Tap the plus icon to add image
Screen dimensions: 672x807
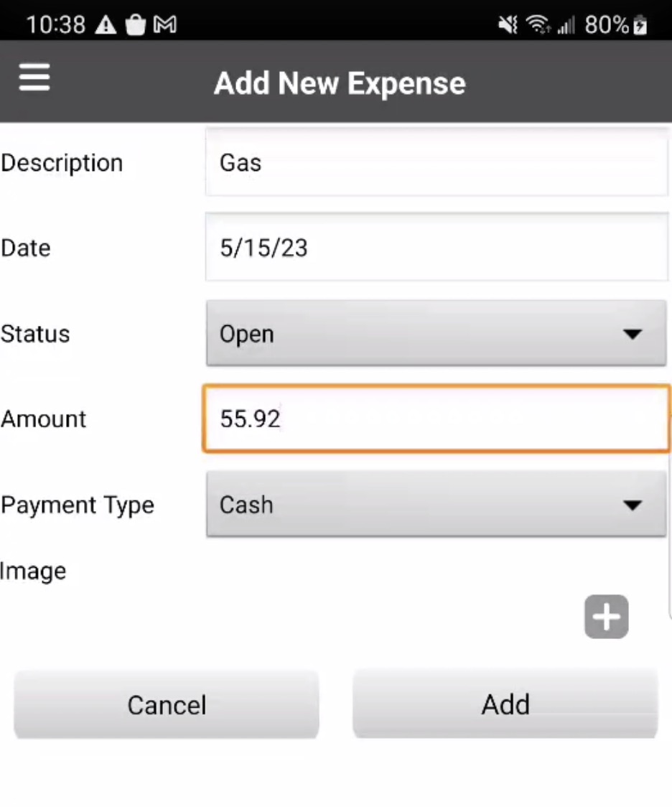[607, 617]
